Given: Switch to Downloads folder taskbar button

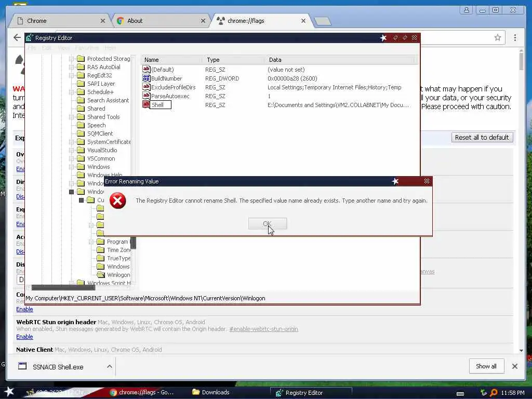Looking at the screenshot, I should tap(211, 393).
